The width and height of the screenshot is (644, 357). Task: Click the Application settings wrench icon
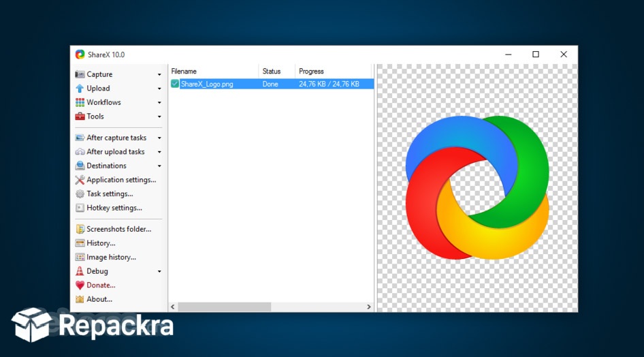(x=80, y=180)
